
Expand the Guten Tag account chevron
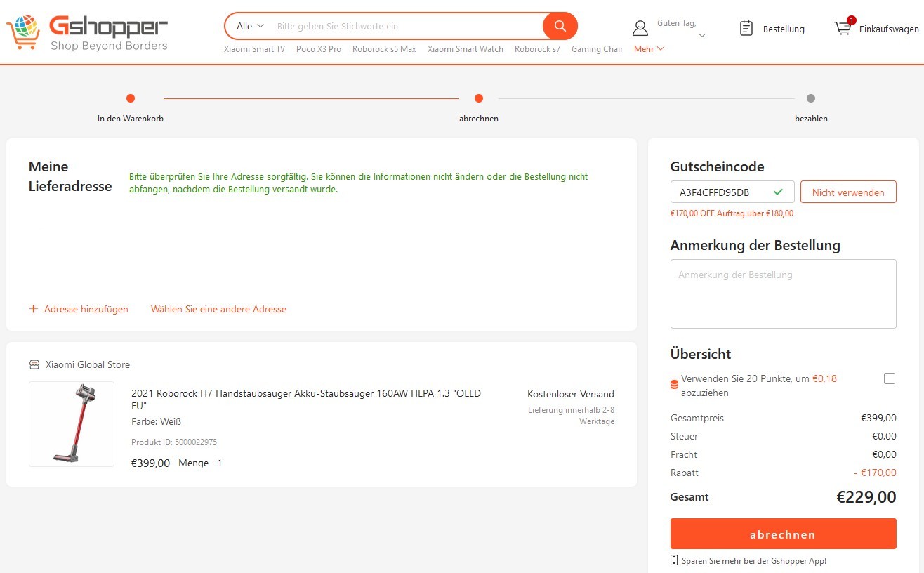(x=702, y=35)
